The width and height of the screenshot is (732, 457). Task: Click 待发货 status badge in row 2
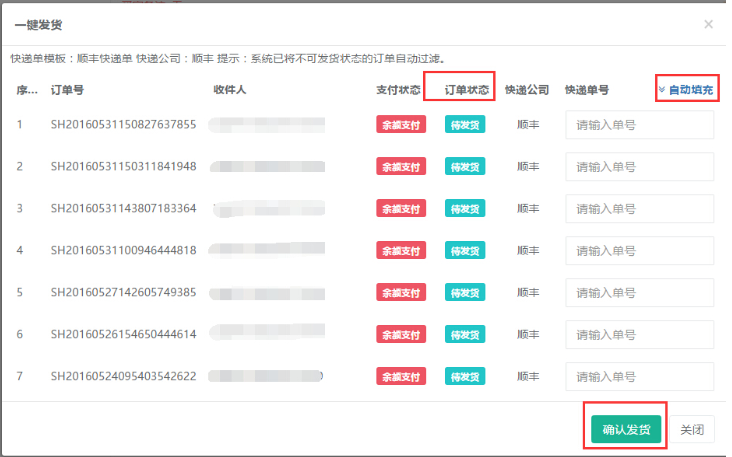pos(465,167)
